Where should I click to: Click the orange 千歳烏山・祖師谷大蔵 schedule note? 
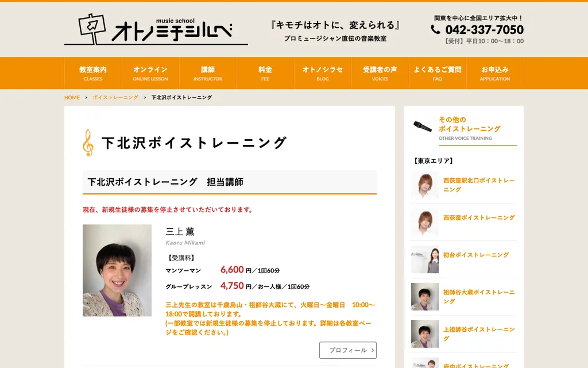pyautogui.click(x=270, y=319)
